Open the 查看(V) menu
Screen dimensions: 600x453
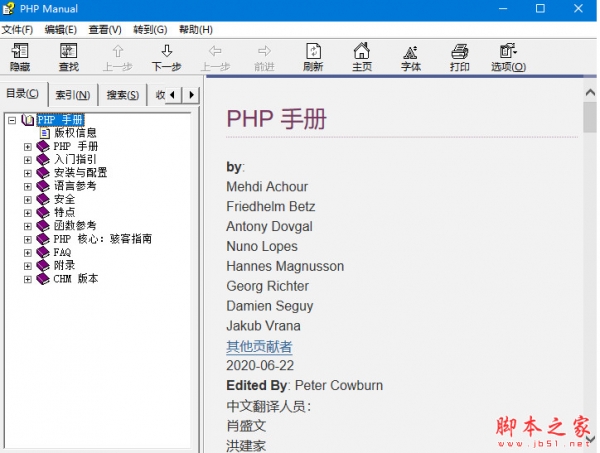coord(105,29)
